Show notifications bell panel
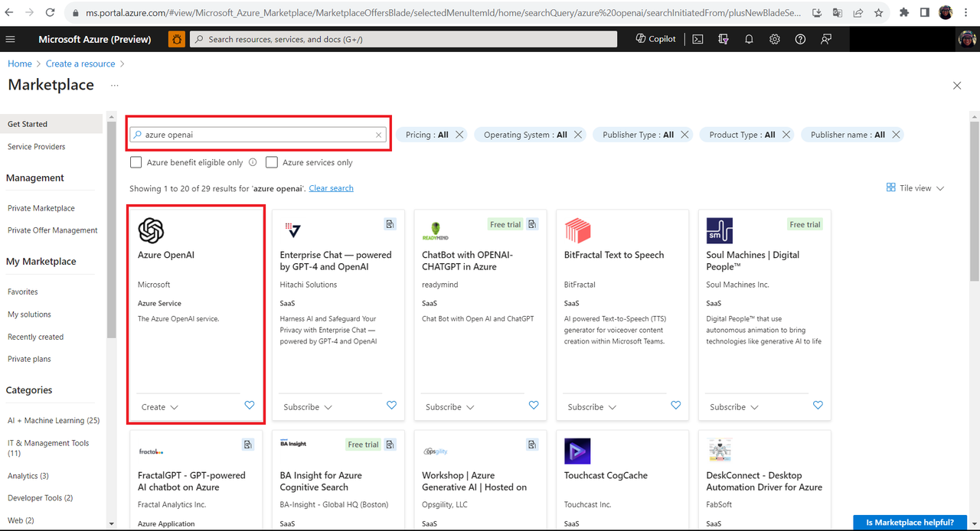Viewport: 980px width, 531px height. pos(749,39)
